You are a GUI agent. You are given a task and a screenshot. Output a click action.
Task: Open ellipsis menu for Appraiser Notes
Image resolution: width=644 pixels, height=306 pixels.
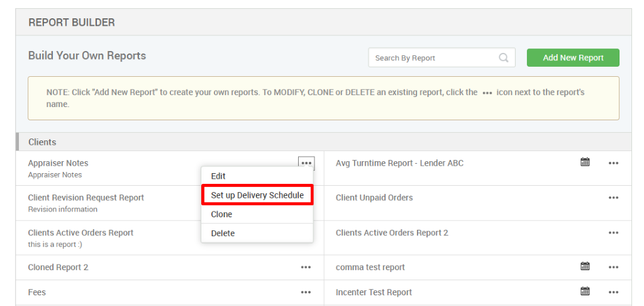coord(306,163)
